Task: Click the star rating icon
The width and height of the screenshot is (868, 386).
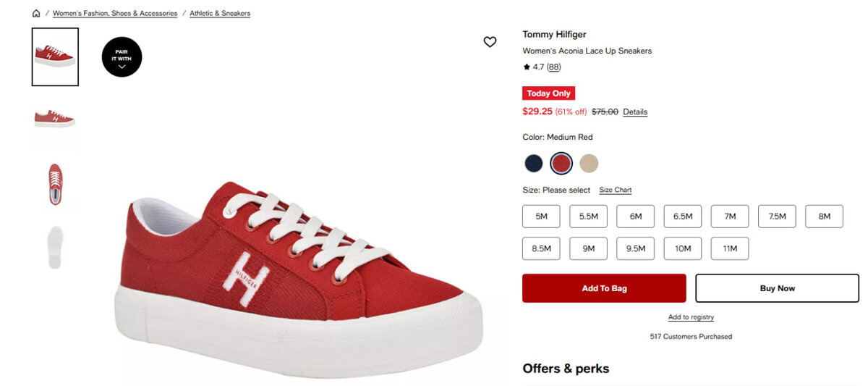Action: click(527, 67)
